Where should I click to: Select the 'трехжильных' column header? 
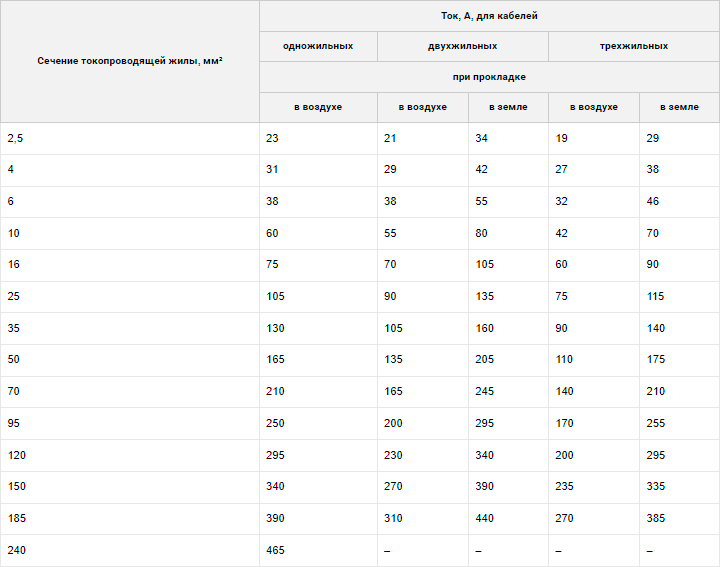click(x=634, y=46)
